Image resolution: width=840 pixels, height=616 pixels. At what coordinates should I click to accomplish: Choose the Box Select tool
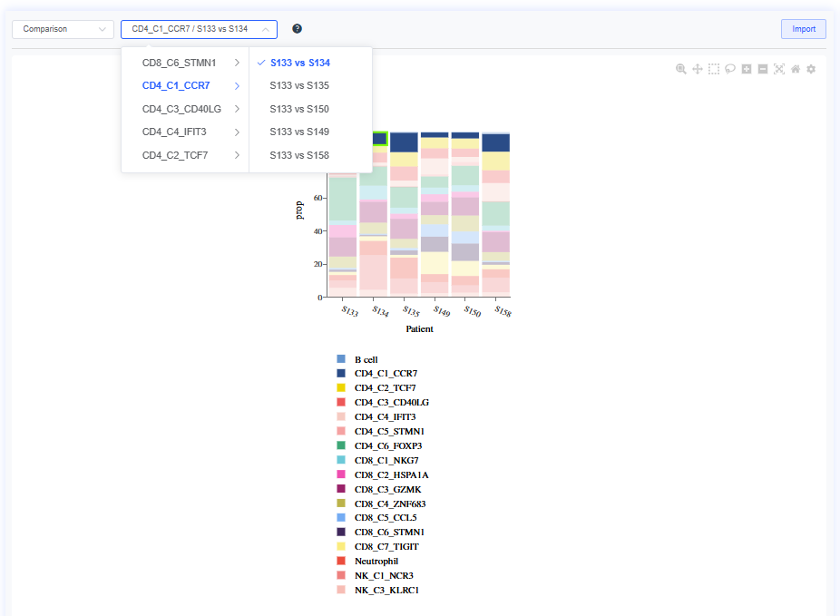(714, 69)
